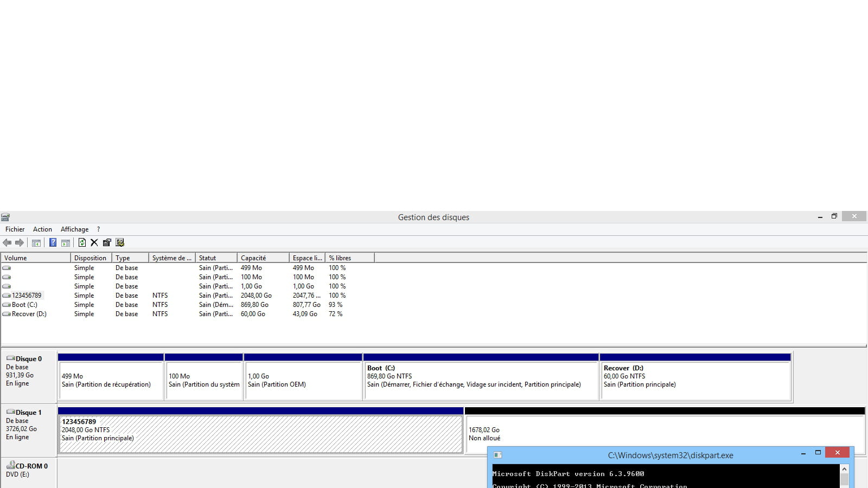Click the Disque 0 label panel
This screenshot has width=868, height=488.
coord(29,375)
